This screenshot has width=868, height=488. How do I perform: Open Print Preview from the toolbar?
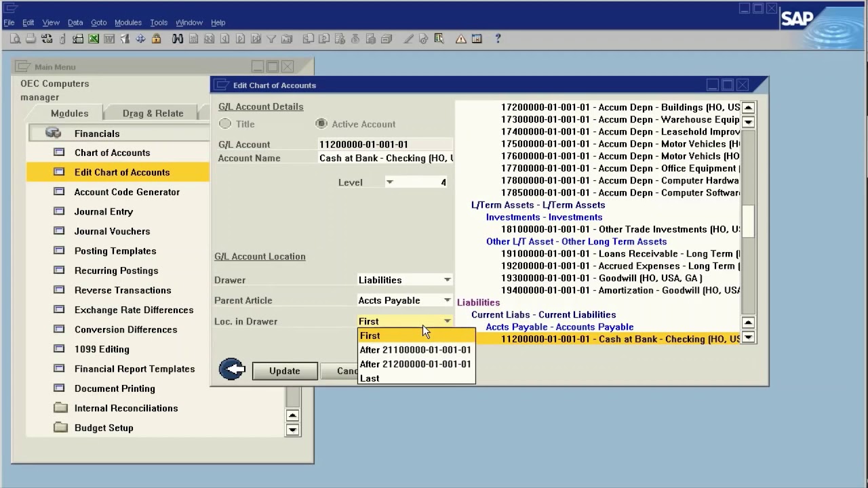[x=15, y=39]
